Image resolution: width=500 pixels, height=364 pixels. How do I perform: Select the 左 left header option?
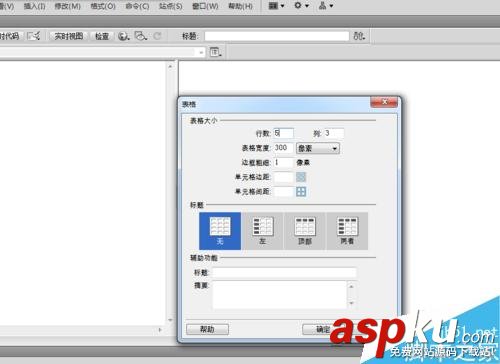[x=263, y=231]
